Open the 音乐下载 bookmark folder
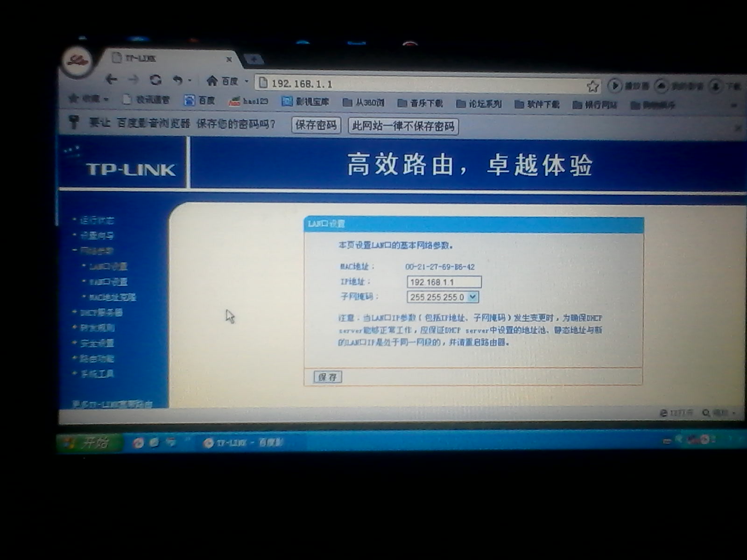This screenshot has width=747, height=560. click(420, 103)
